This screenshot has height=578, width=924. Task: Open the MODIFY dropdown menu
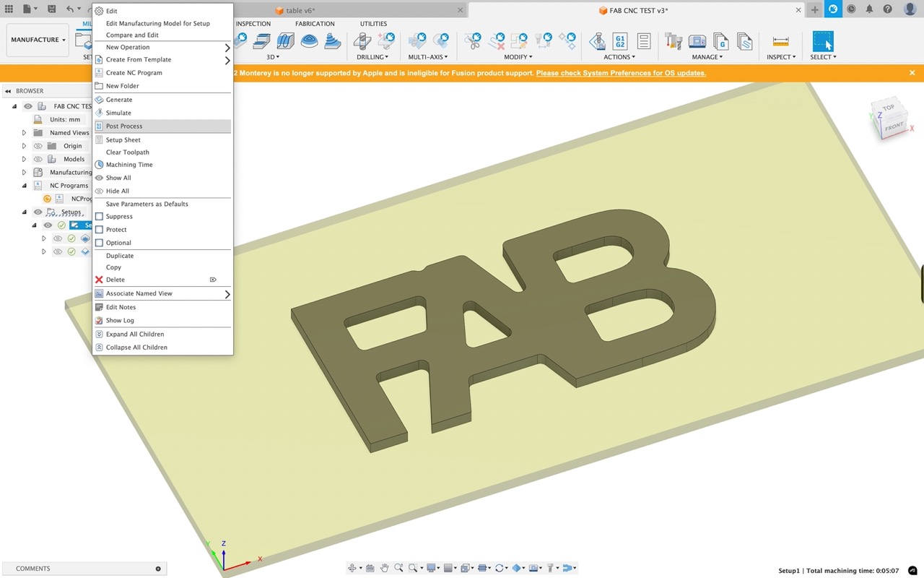(518, 57)
